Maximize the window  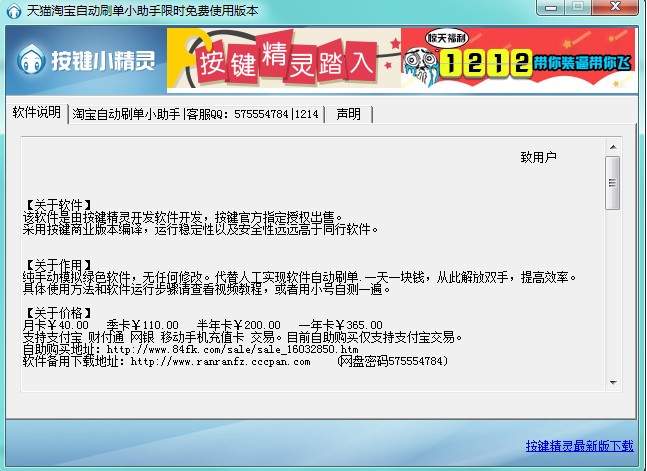[x=597, y=10]
